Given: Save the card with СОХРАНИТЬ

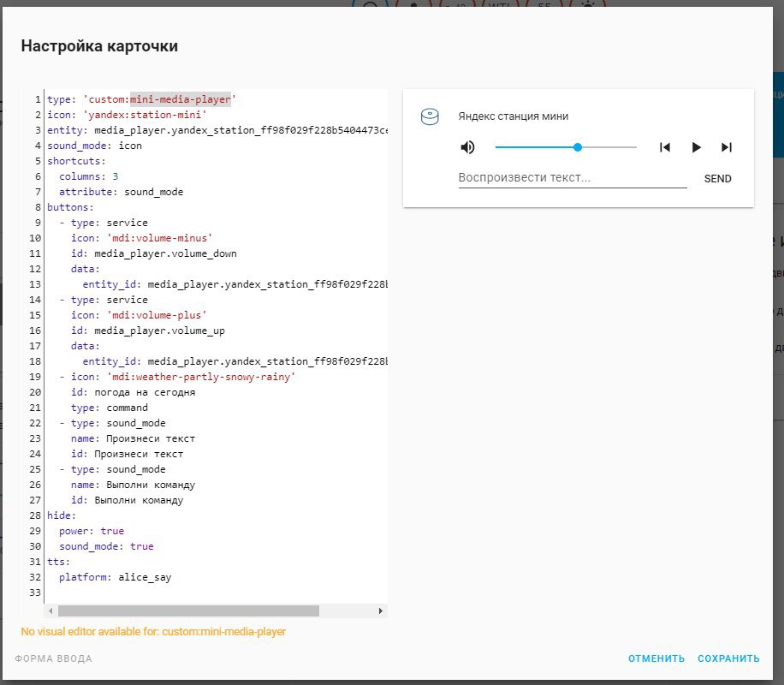Looking at the screenshot, I should (728, 658).
